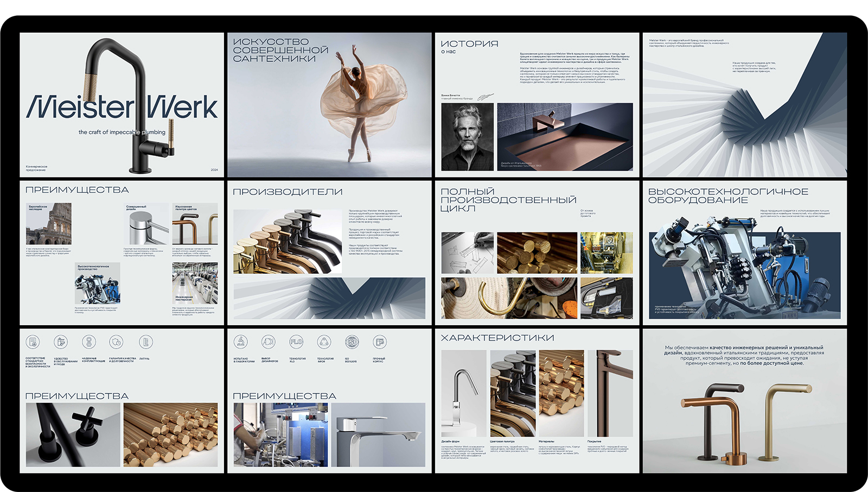
Task: Select the 'Высокотехнологичное производство' small machine image
Action: coord(97,283)
